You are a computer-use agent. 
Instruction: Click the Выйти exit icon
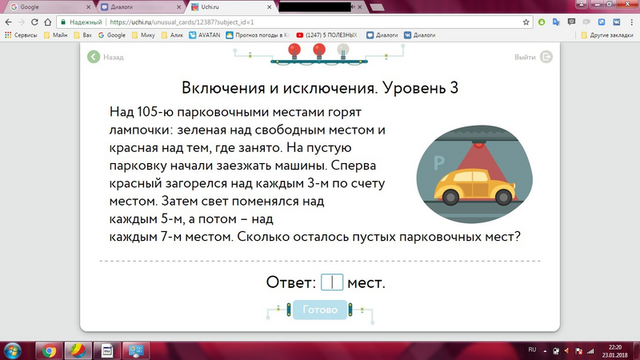tap(546, 57)
